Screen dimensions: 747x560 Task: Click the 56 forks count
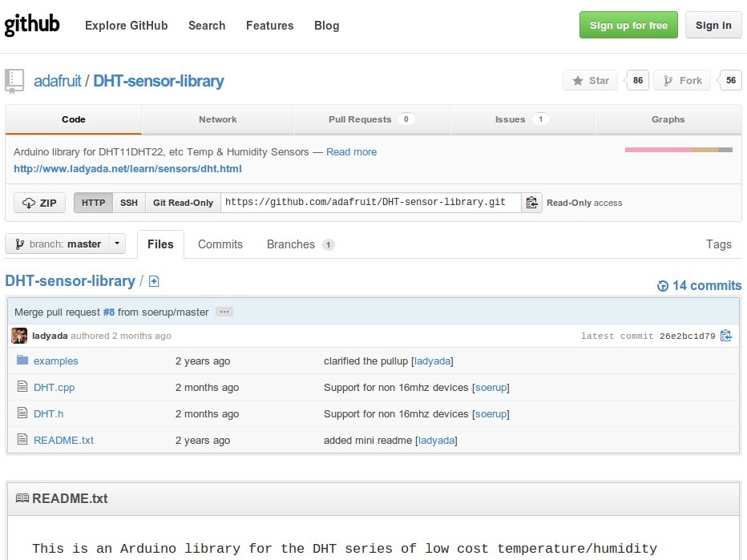point(731,80)
